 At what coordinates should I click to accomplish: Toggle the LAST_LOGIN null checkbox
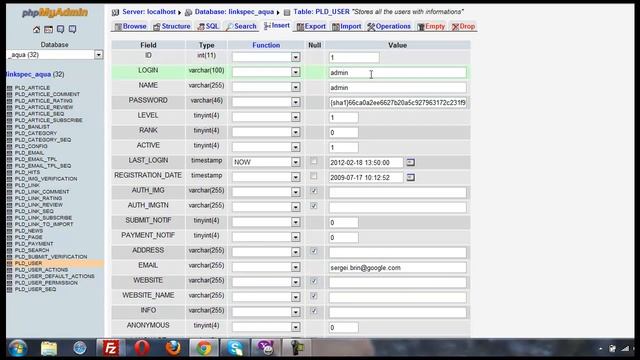(313, 162)
